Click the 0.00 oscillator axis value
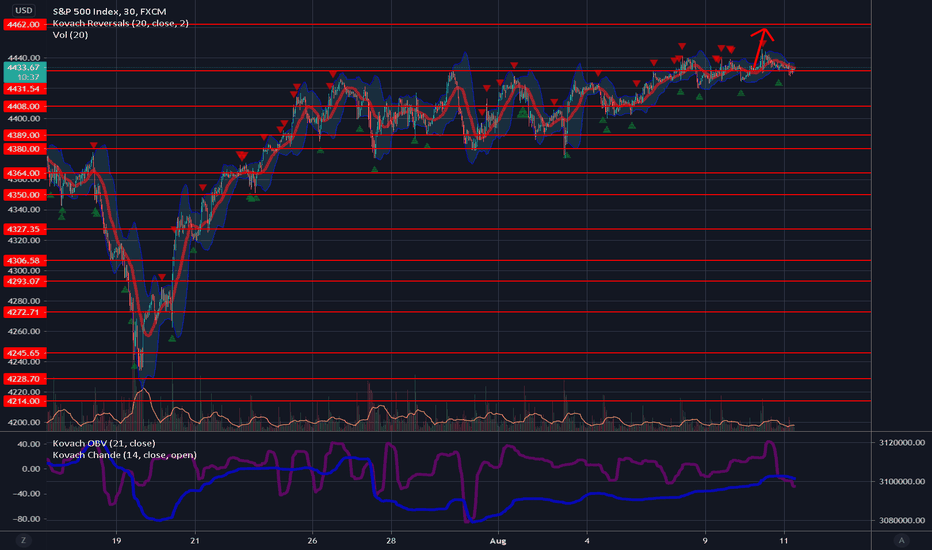The height and width of the screenshot is (550, 932). click(31, 469)
